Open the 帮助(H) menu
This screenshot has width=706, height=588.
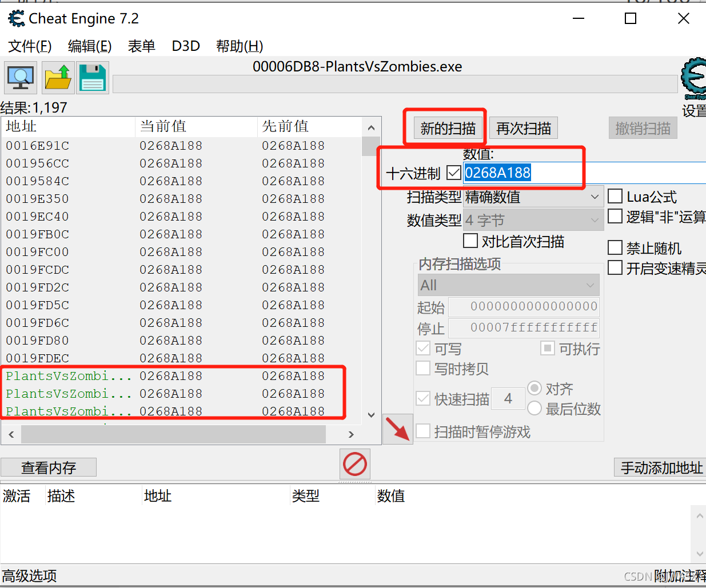click(x=240, y=46)
